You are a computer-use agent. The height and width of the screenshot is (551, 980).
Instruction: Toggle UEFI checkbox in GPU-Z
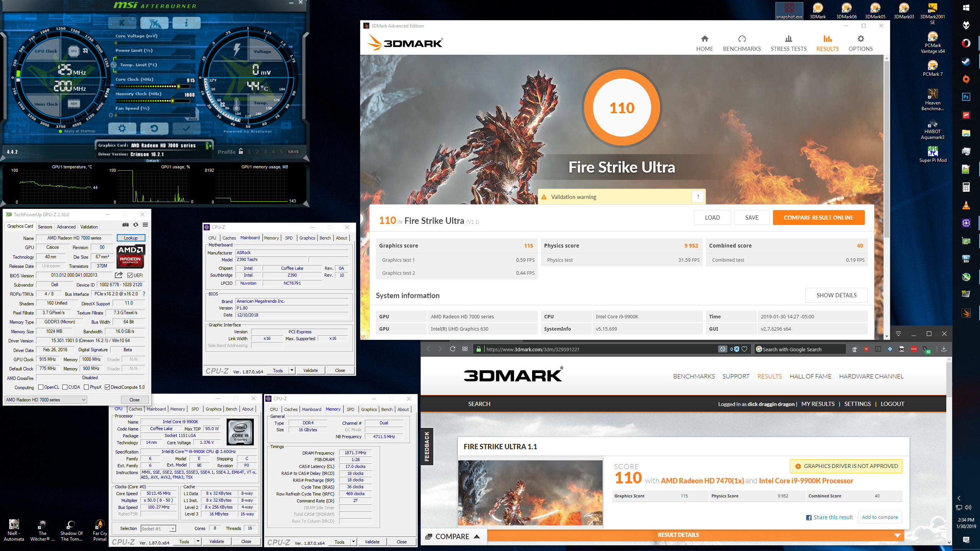[x=130, y=275]
